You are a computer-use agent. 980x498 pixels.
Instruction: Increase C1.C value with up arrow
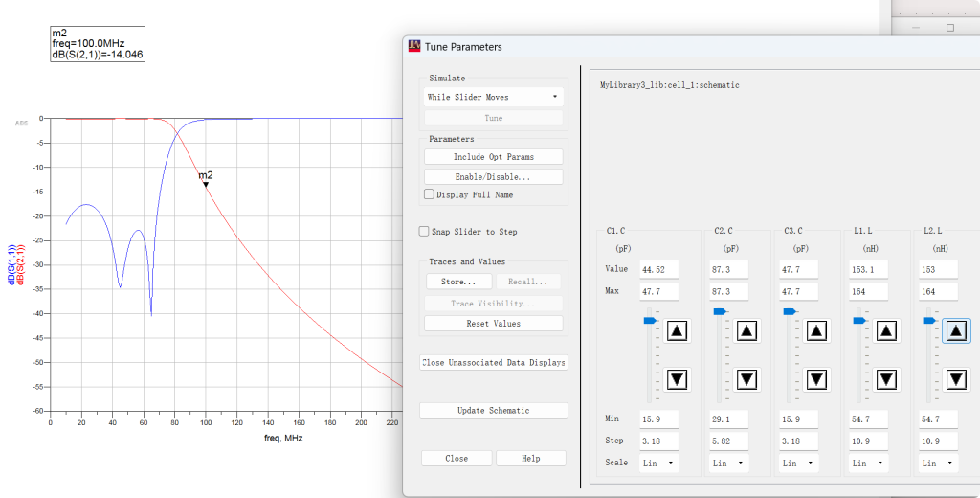point(677,330)
